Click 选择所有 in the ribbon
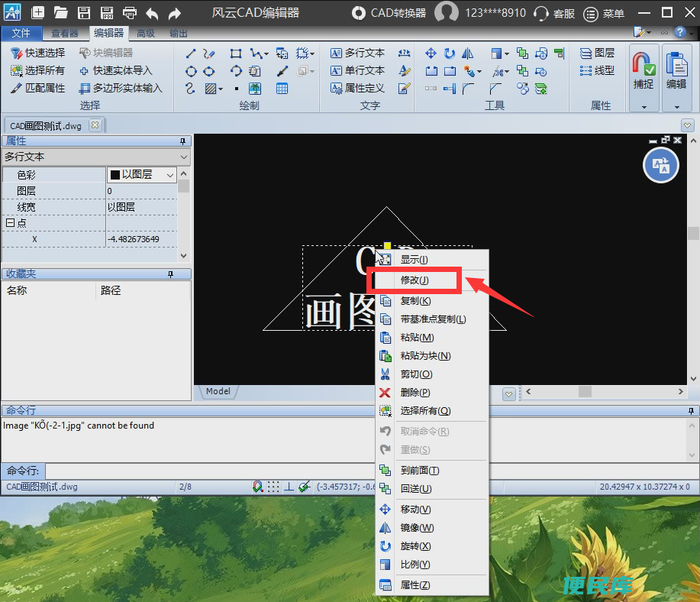 38,70
